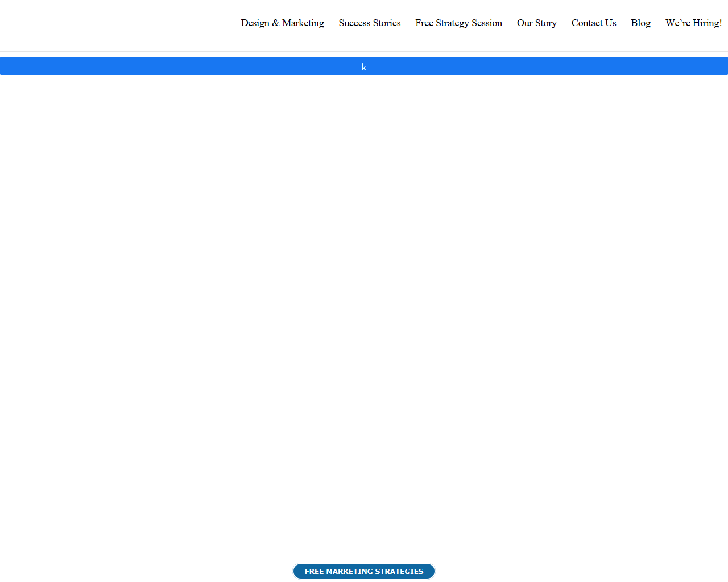The height and width of the screenshot is (582, 728).
Task: View job openings via We're Hiring!
Action: coord(693,23)
